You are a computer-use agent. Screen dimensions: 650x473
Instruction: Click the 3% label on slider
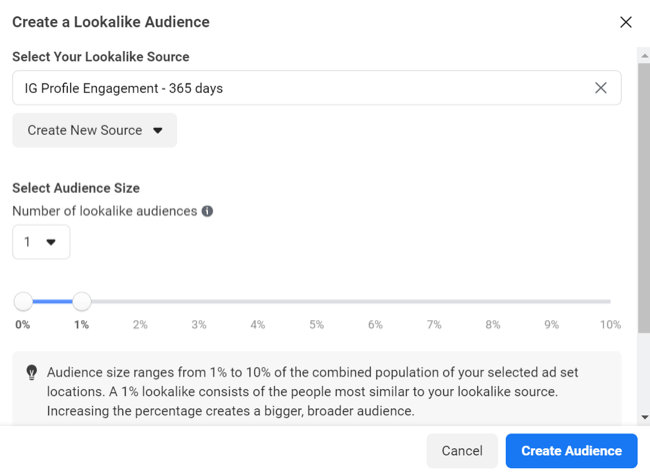(199, 325)
